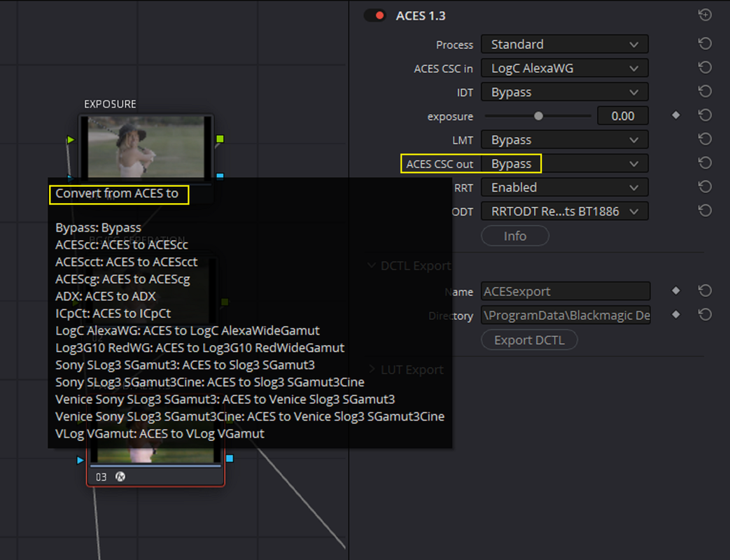The height and width of the screenshot is (560, 730).
Task: Click the exposure slider handle
Action: click(x=538, y=116)
